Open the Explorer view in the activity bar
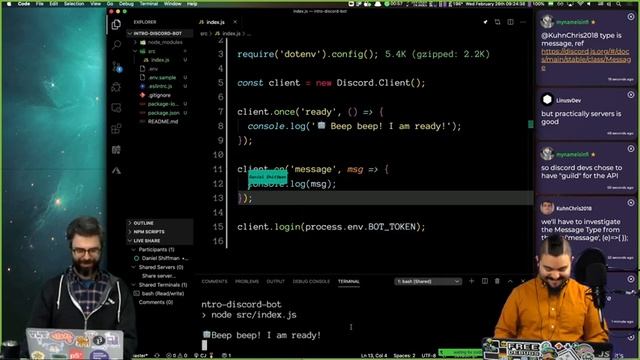The image size is (640, 360). click(x=116, y=24)
